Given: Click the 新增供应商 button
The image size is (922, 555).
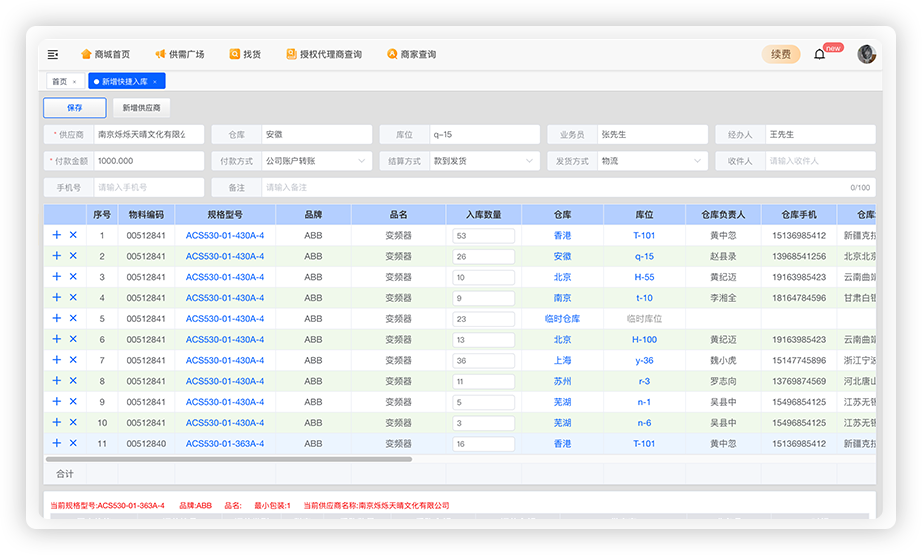Looking at the screenshot, I should 141,108.
